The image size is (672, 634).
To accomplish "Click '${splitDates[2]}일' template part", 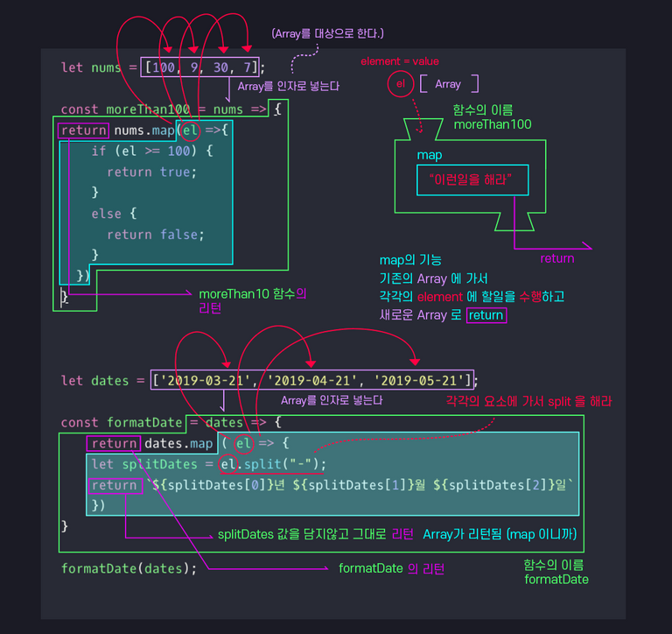I will coord(500,485).
